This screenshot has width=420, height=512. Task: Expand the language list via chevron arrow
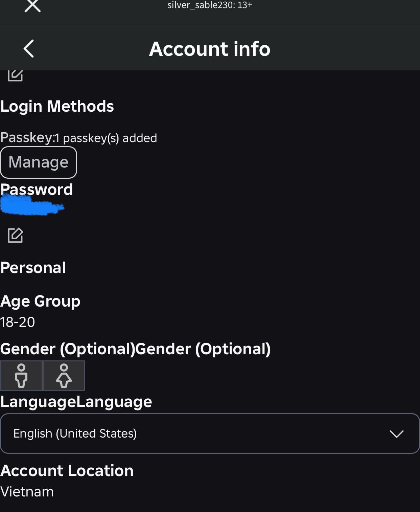pos(396,434)
